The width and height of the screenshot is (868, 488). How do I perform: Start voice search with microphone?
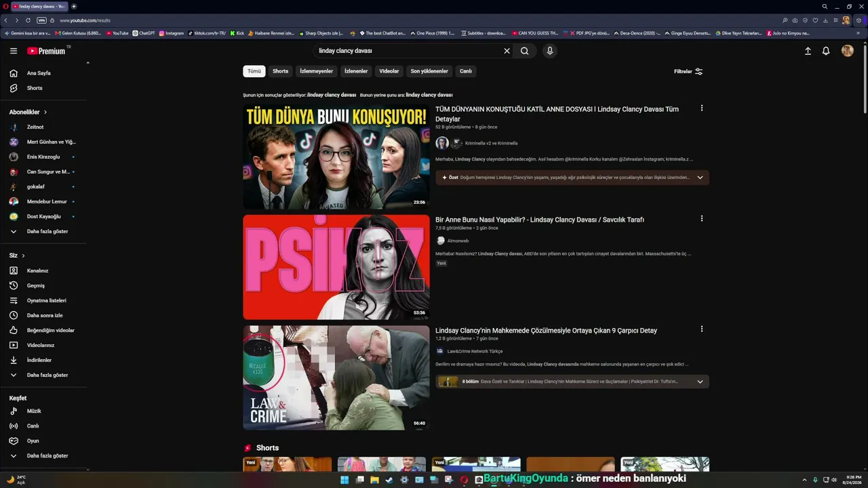[x=550, y=51]
